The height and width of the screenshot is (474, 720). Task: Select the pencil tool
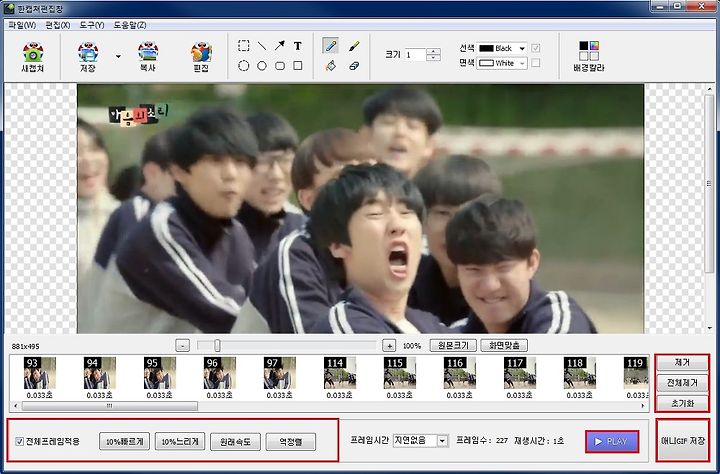tap(331, 45)
